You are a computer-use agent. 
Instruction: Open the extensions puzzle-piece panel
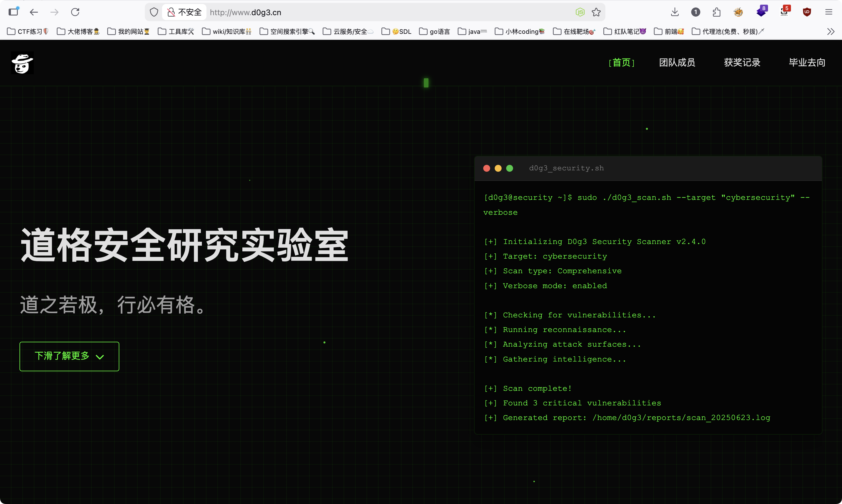[717, 12]
